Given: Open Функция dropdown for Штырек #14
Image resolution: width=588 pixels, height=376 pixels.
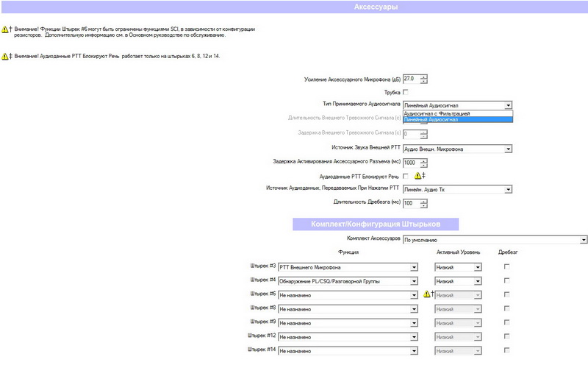Looking at the screenshot, I should tap(414, 351).
